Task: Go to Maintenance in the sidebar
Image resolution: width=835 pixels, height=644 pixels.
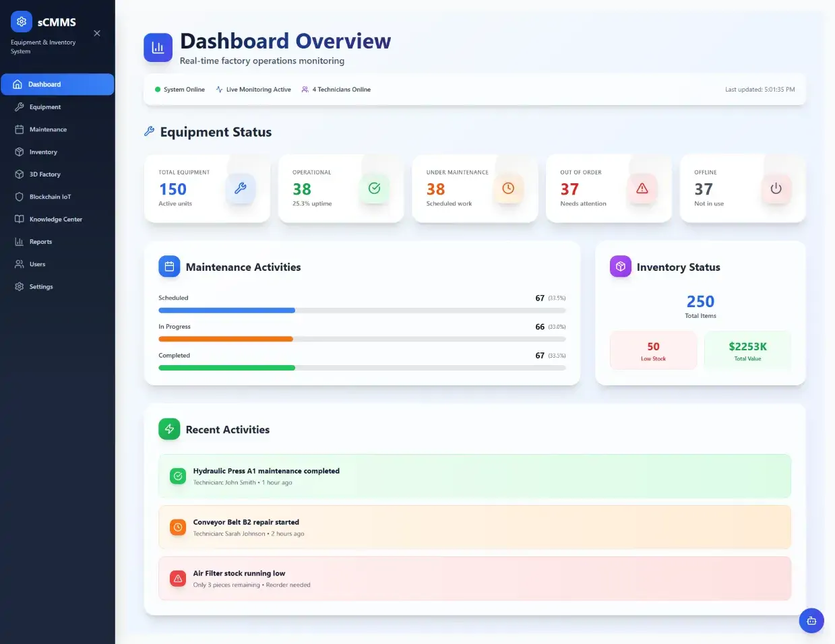Action: (48, 129)
